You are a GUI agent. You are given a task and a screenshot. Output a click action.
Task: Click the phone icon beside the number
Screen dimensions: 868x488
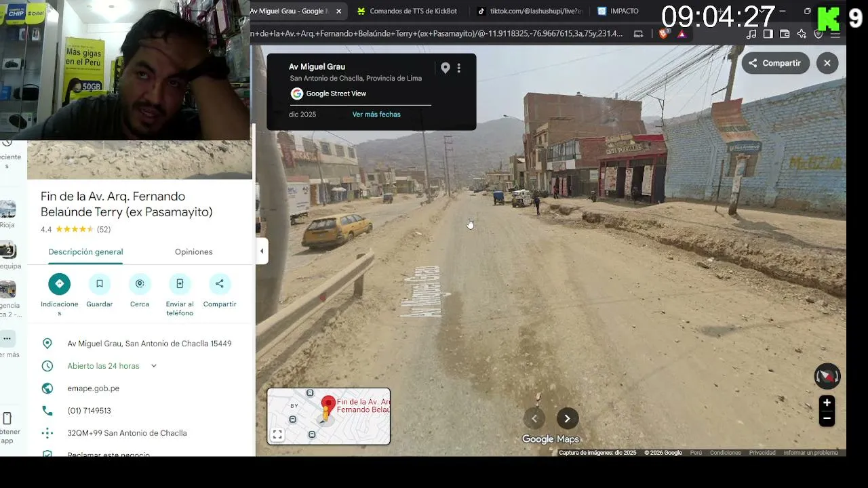click(x=47, y=411)
